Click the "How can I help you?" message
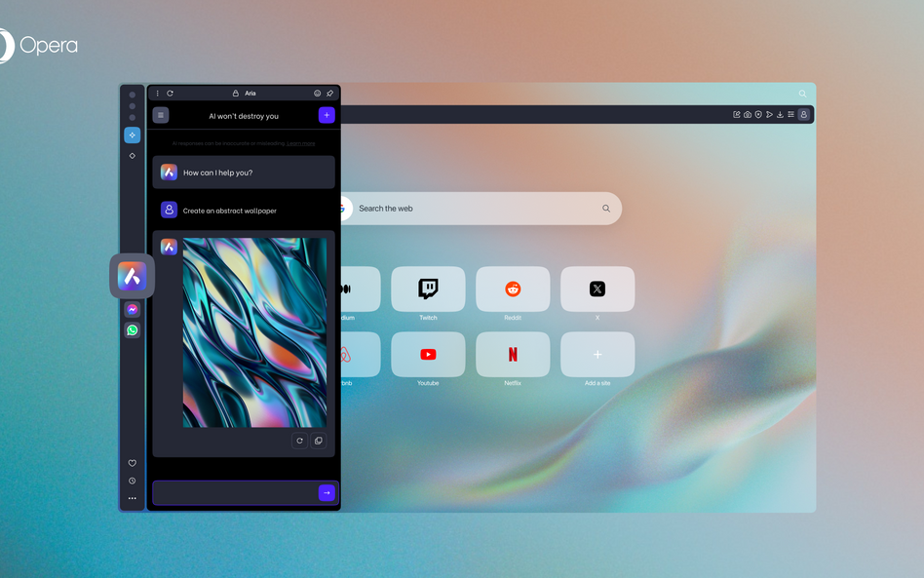 point(218,173)
